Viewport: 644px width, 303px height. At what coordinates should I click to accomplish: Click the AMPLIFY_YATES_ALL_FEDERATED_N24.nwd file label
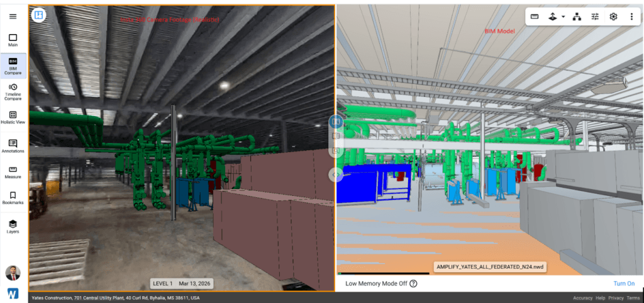coord(490,267)
